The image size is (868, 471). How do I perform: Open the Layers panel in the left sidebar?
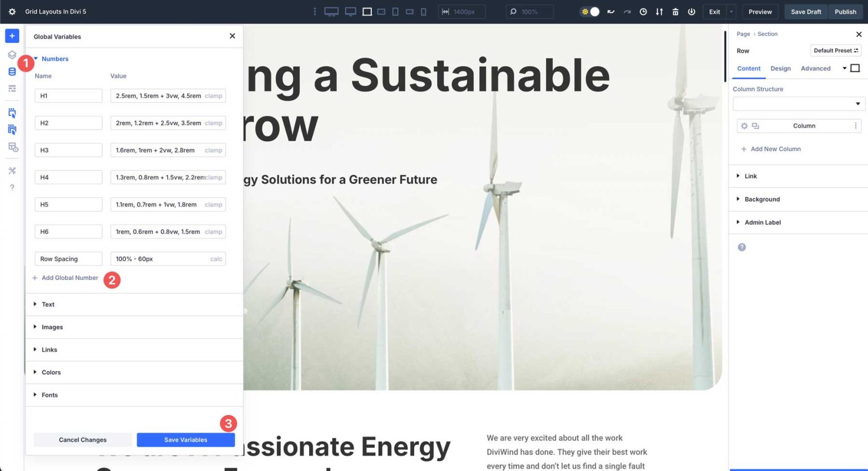click(12, 55)
